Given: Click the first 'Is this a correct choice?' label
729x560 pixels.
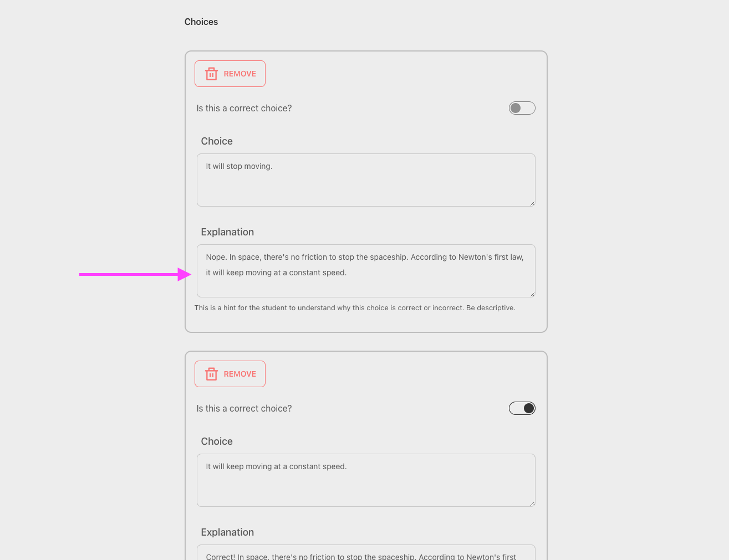Looking at the screenshot, I should (244, 108).
